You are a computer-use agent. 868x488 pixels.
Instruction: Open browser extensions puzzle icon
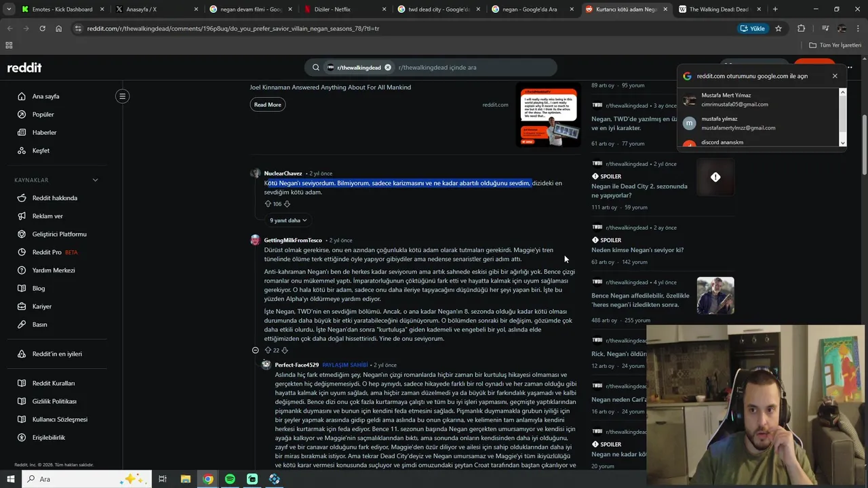tap(802, 28)
